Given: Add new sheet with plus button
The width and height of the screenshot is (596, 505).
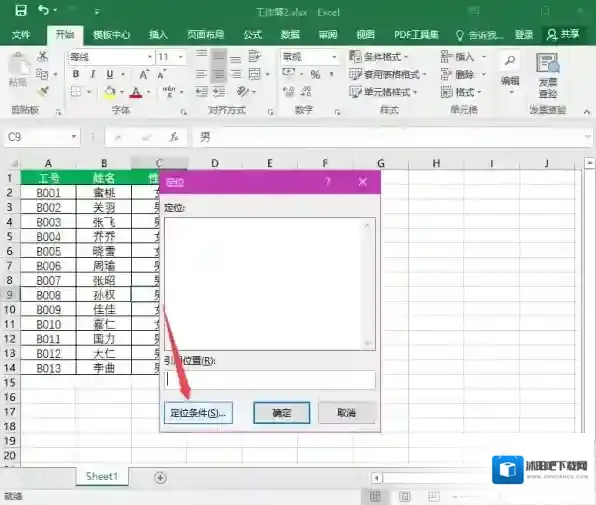Looking at the screenshot, I should point(160,478).
